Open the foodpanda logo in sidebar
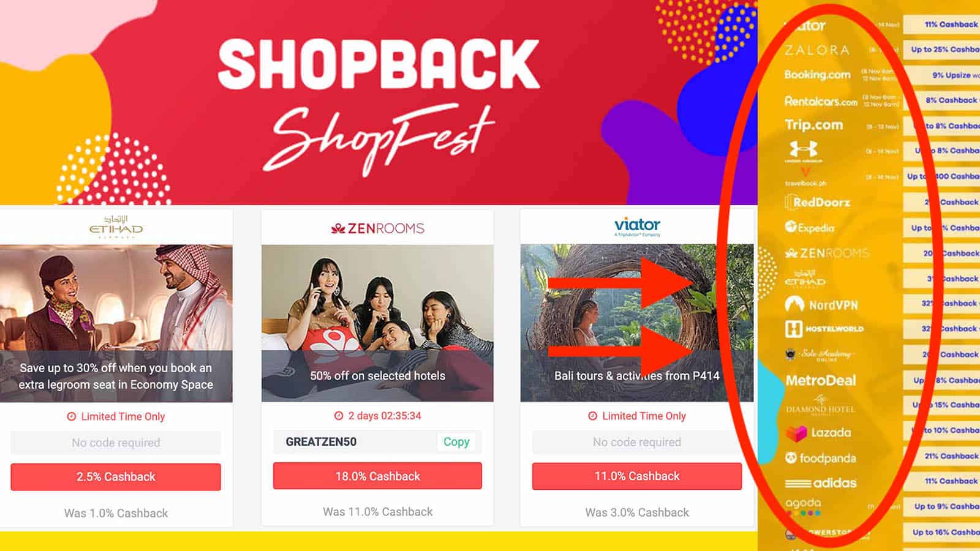This screenshot has height=551, width=980. [820, 458]
